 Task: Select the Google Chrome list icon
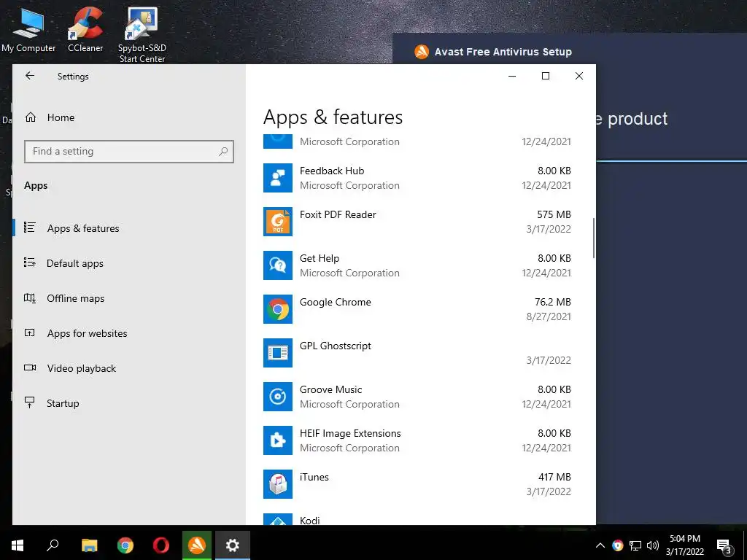pos(278,309)
